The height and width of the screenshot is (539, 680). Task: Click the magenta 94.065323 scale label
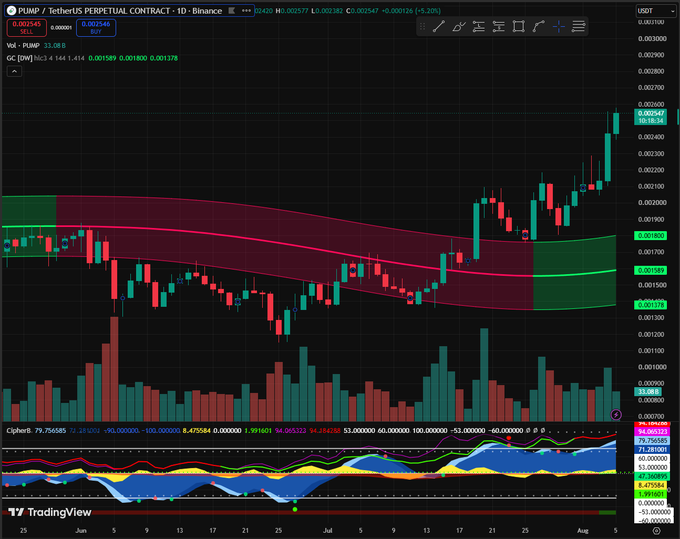(651, 431)
